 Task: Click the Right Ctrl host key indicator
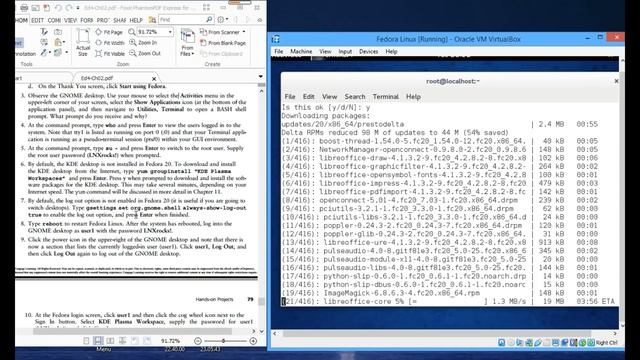pos(606,343)
